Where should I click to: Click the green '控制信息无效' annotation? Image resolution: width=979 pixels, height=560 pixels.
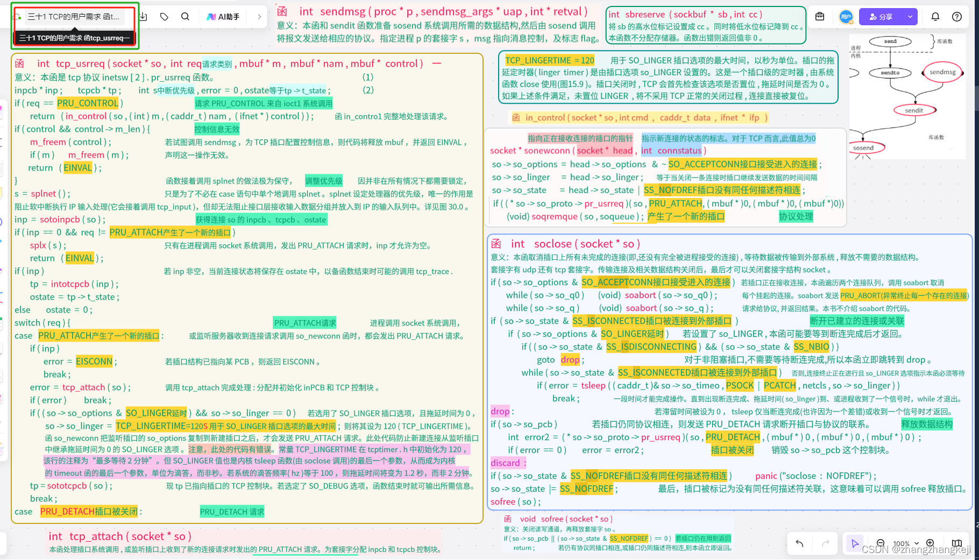[217, 129]
